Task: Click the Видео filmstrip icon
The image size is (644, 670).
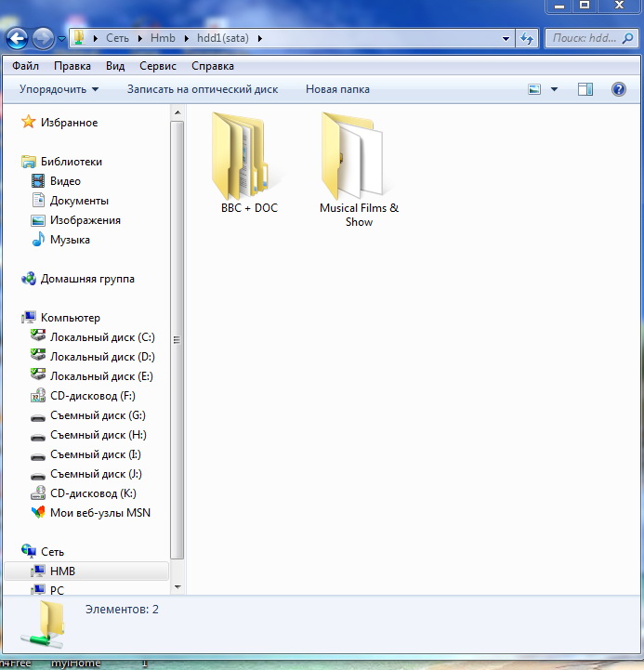Action: click(x=38, y=181)
